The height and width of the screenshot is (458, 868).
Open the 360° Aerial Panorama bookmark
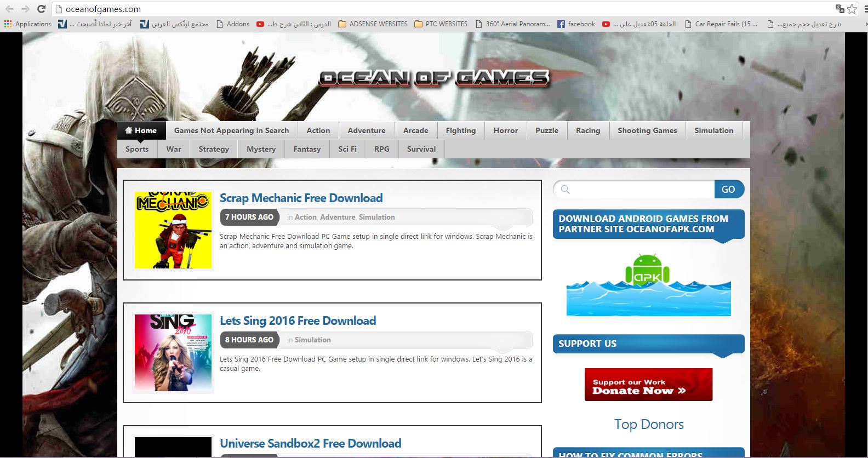pos(513,24)
